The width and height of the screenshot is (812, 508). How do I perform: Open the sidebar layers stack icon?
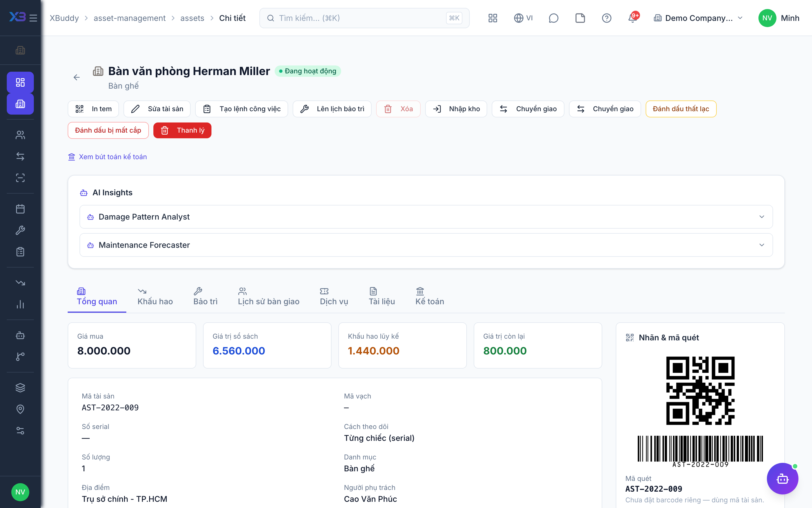click(x=20, y=387)
